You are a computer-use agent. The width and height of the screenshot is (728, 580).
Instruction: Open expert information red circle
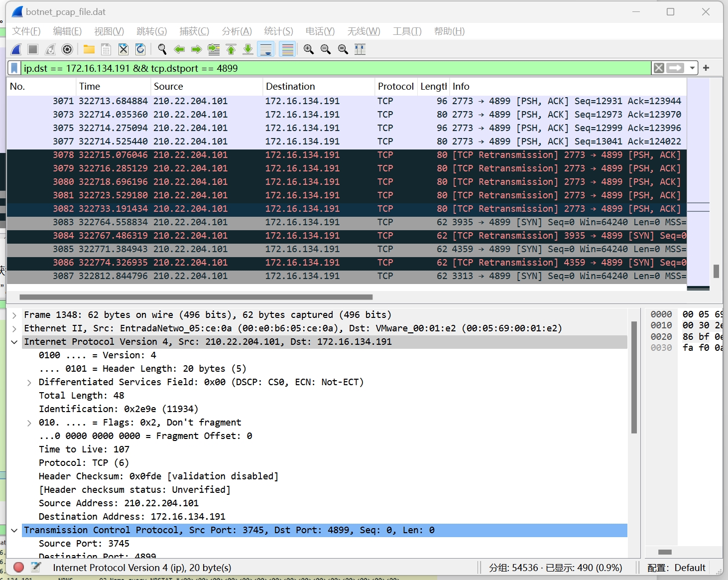tap(19, 567)
